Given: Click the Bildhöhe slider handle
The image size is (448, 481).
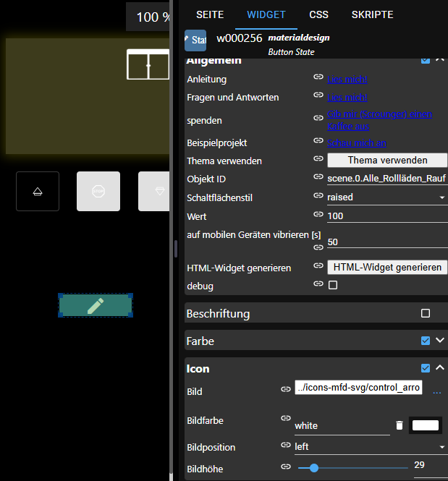Looking at the screenshot, I should pos(314,468).
